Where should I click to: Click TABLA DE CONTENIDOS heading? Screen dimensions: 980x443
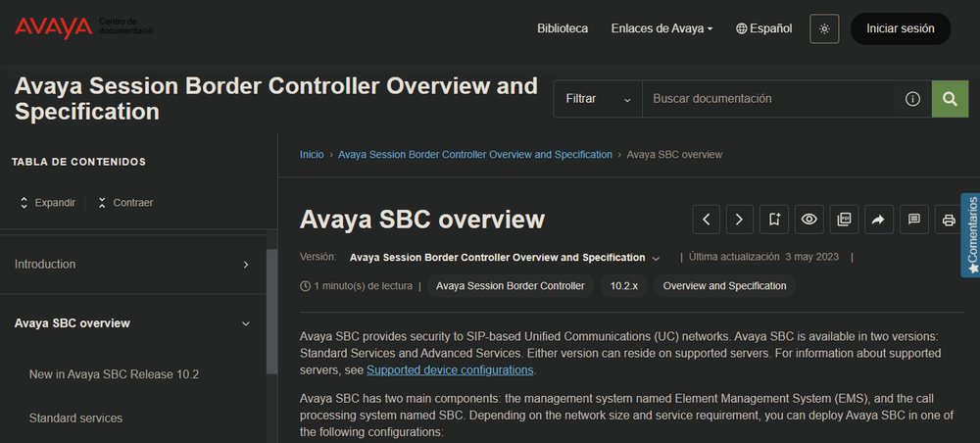[78, 162]
